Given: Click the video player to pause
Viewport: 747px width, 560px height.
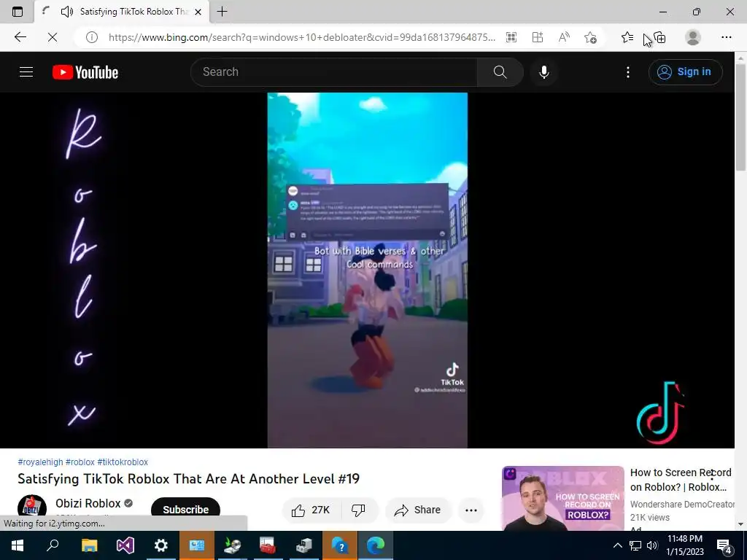Looking at the screenshot, I should 368,270.
